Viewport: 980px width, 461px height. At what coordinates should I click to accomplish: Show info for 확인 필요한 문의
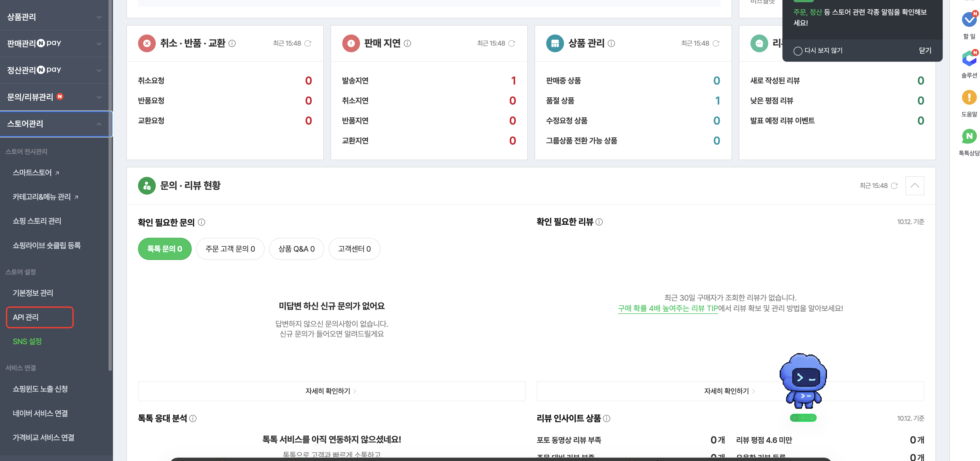[201, 222]
